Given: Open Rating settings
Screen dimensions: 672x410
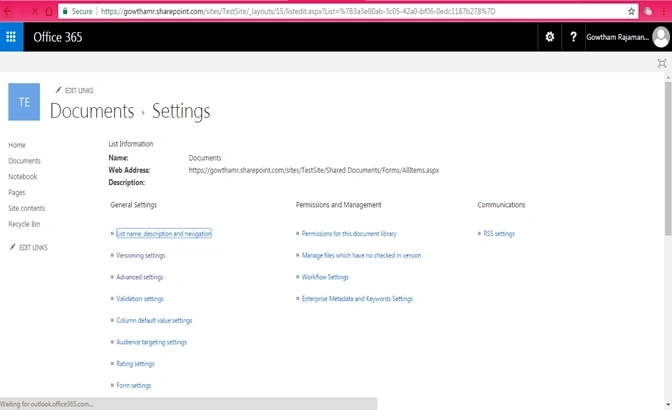Looking at the screenshot, I should pyautogui.click(x=135, y=364).
